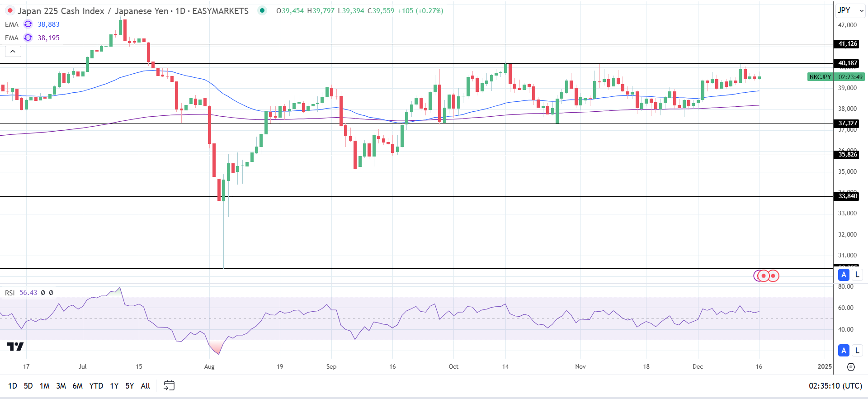The width and height of the screenshot is (868, 399).
Task: Click the refresh icon beside EMA 38,195
Action: click(28, 38)
